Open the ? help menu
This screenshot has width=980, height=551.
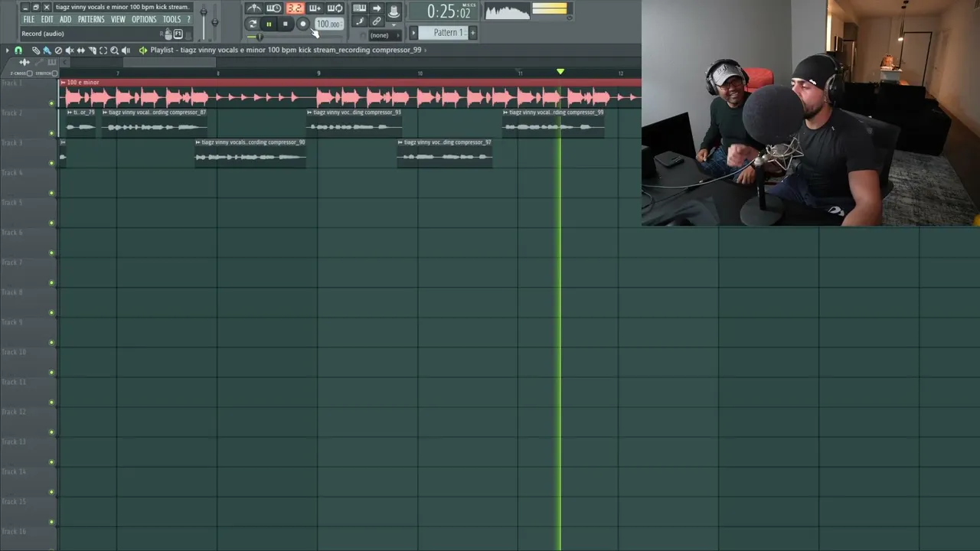188,19
